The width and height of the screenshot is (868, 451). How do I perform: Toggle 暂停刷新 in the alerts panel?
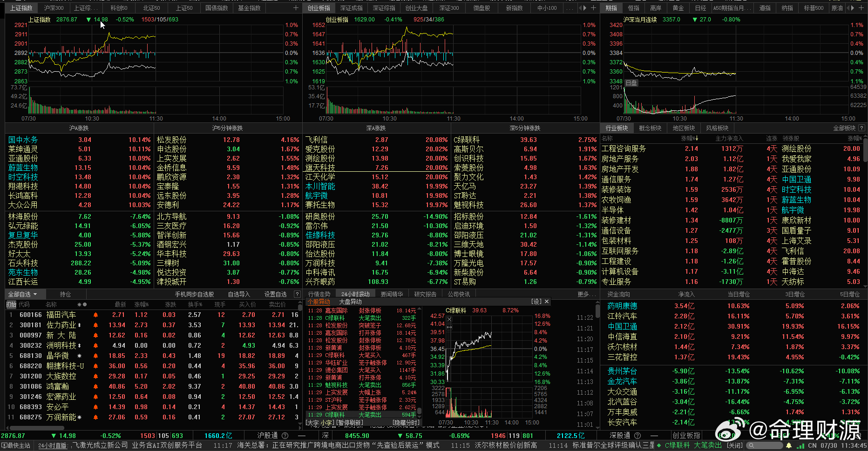[350, 423]
